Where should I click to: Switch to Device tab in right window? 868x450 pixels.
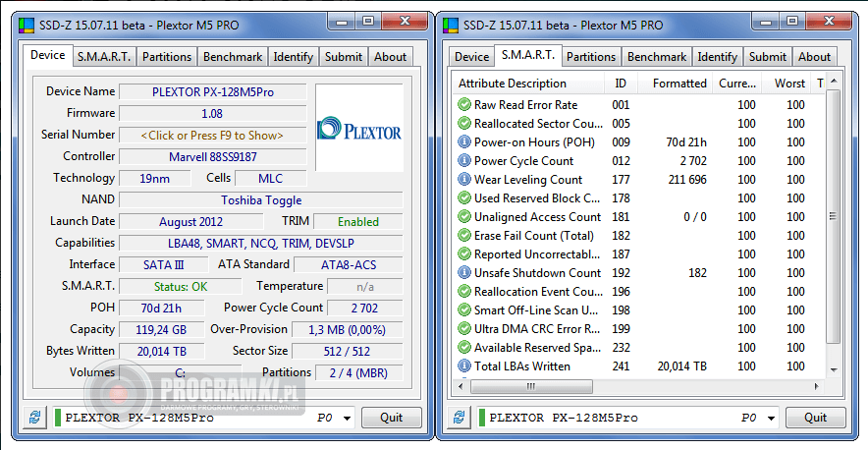coord(471,57)
